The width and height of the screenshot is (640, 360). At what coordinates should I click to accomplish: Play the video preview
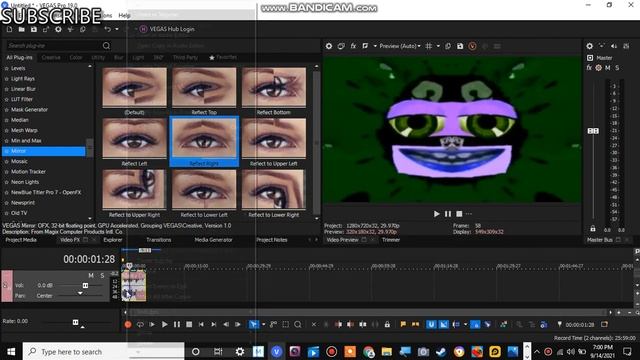pos(436,214)
